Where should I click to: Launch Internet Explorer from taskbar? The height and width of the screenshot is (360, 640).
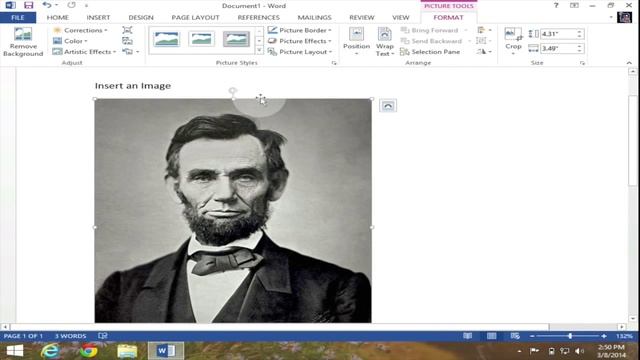[50, 351]
